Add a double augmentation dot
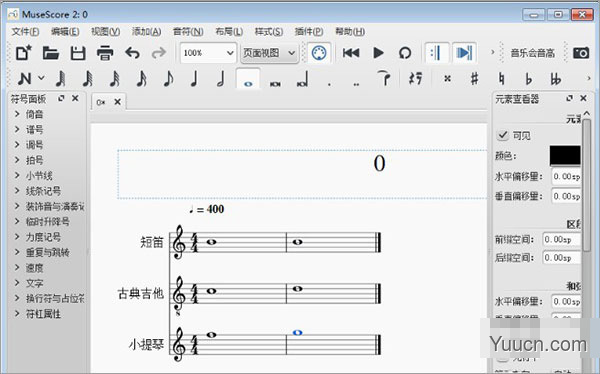The image size is (600, 374). (x=356, y=83)
